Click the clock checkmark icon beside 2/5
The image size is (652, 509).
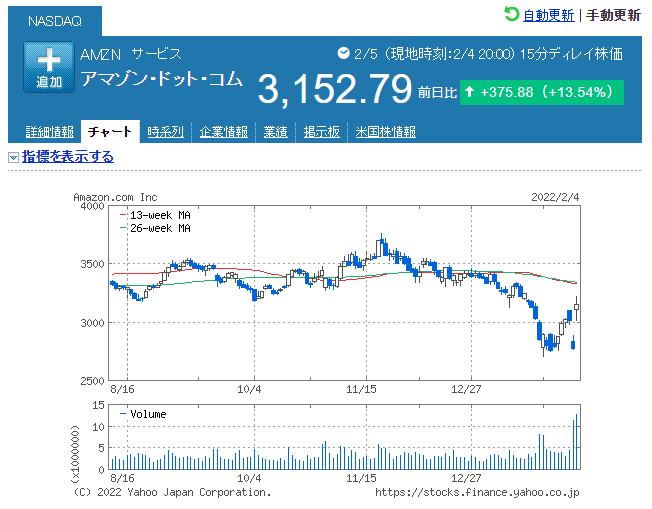click(x=343, y=53)
